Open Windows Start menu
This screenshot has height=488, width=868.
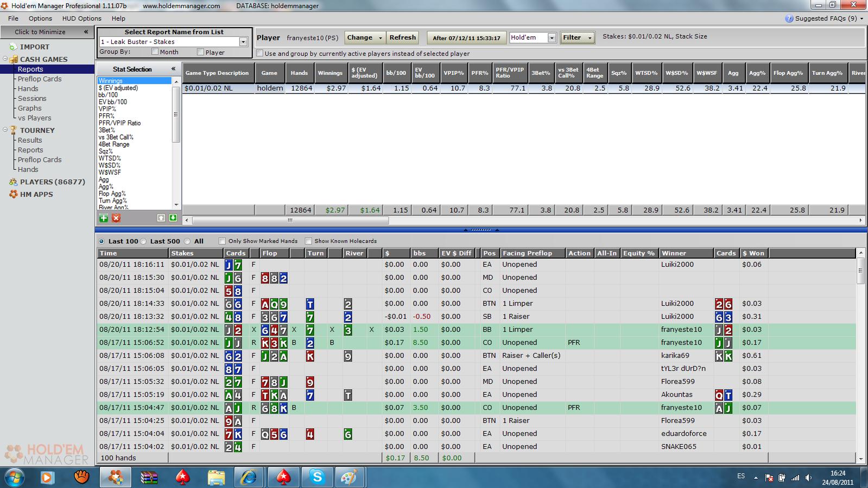[x=14, y=477]
